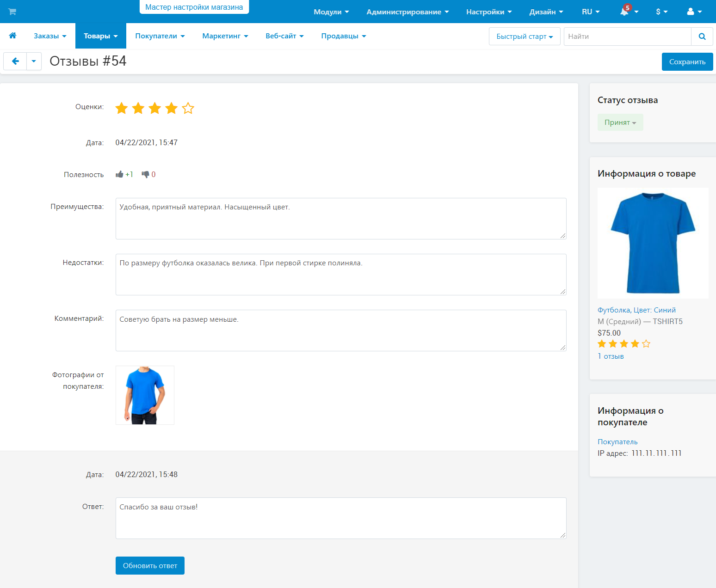Open the Футболка, Цвет: Синий product link
The image size is (716, 588).
coord(636,310)
